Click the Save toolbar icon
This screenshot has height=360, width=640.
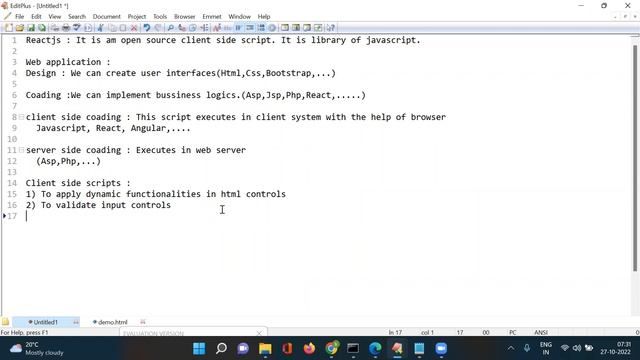point(31,28)
